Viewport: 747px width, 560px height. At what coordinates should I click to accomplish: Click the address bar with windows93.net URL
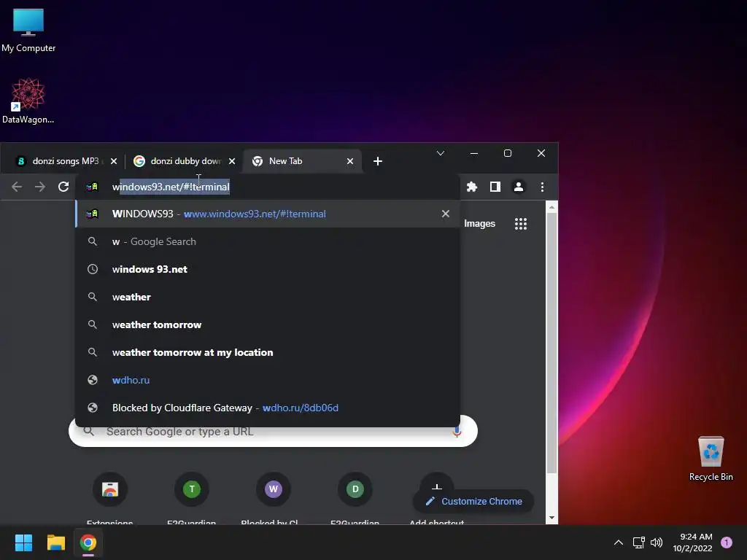click(x=269, y=187)
